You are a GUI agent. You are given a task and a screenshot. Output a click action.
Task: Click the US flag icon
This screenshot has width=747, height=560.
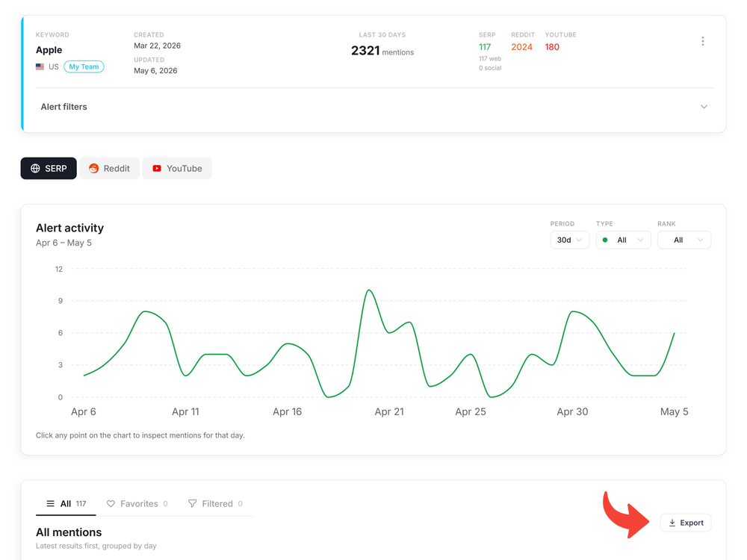pyautogui.click(x=40, y=66)
